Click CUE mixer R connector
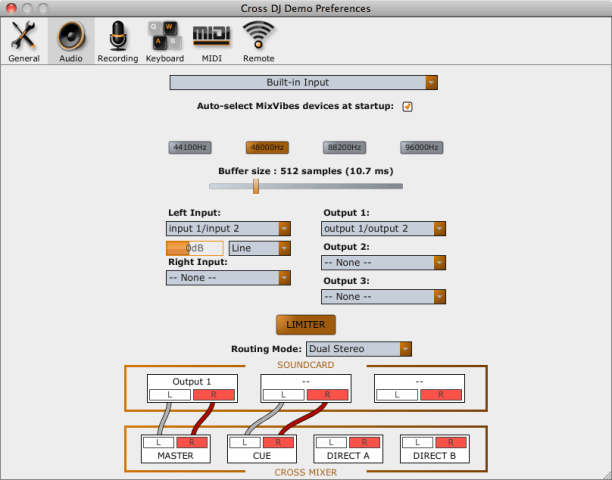Viewport: 612px width, 480px height. coord(278,443)
